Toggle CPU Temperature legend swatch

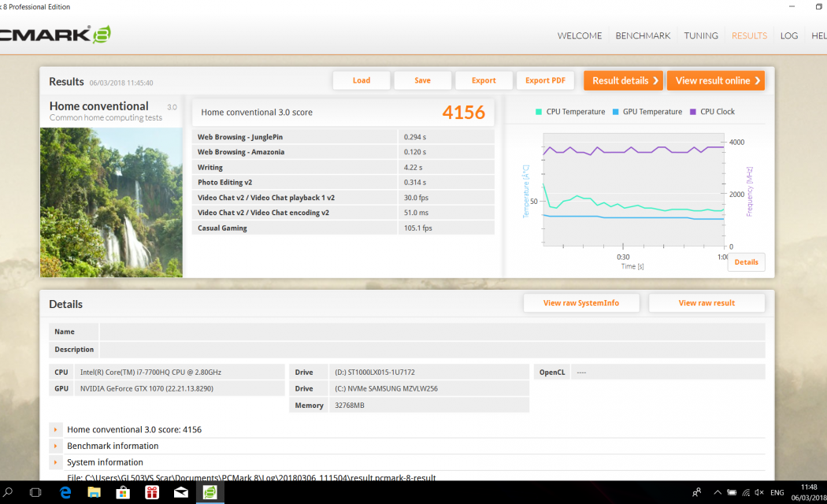click(x=539, y=112)
